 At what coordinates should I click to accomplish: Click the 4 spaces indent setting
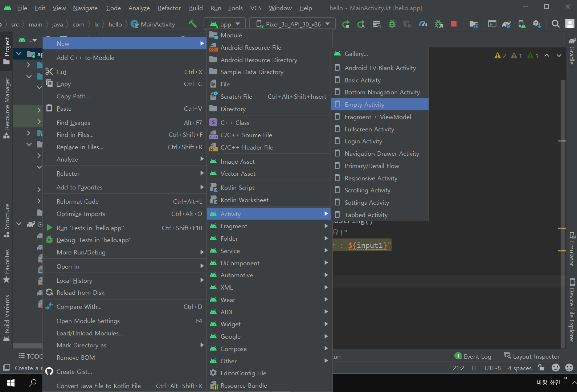tap(520, 368)
